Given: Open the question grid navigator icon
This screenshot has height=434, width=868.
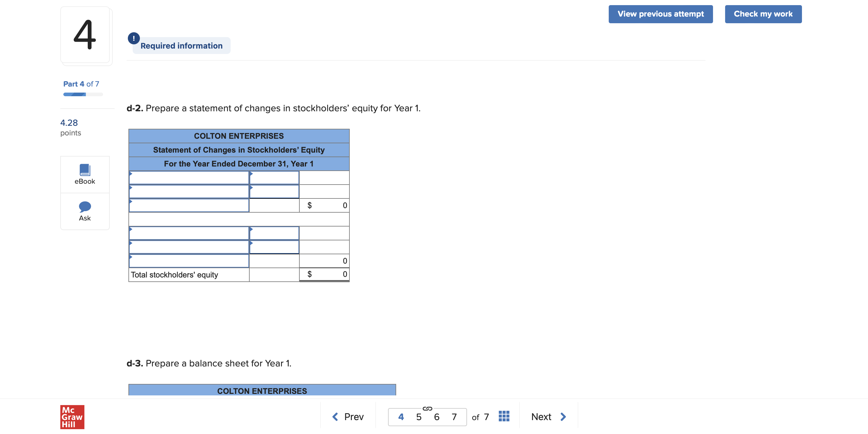Looking at the screenshot, I should point(503,416).
